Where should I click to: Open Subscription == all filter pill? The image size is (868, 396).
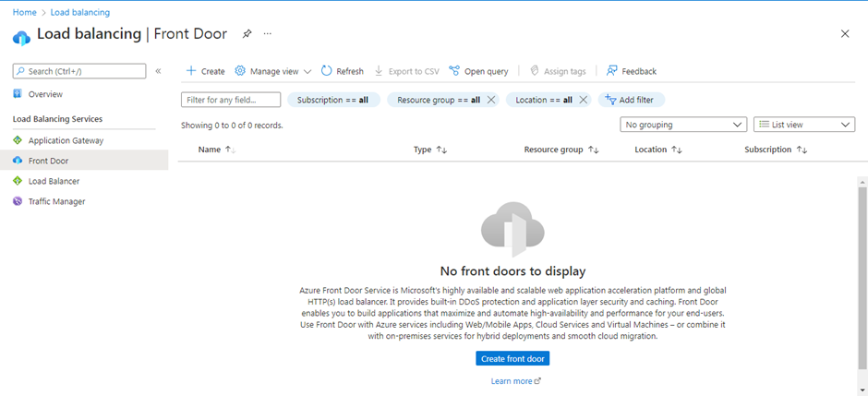[333, 100]
